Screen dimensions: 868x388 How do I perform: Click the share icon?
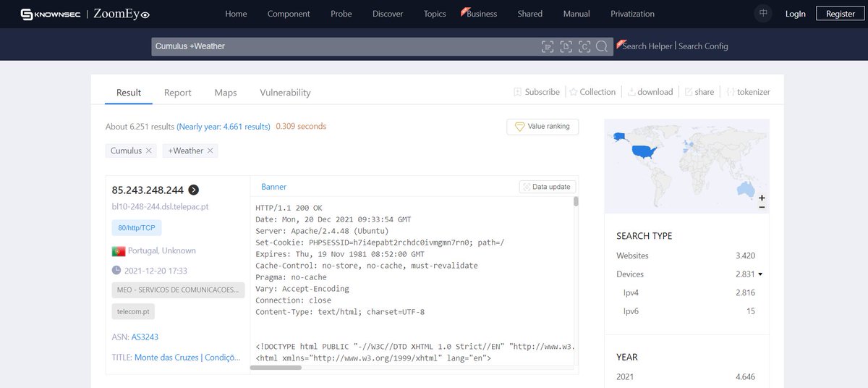point(689,92)
